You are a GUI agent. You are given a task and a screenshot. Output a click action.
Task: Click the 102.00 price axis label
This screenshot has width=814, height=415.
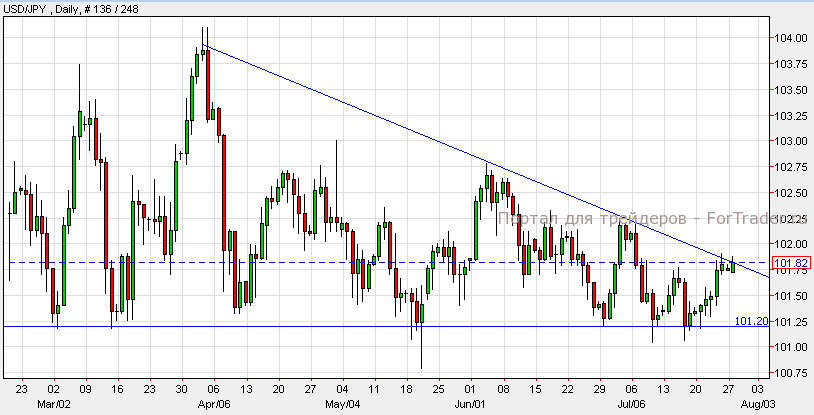click(793, 244)
